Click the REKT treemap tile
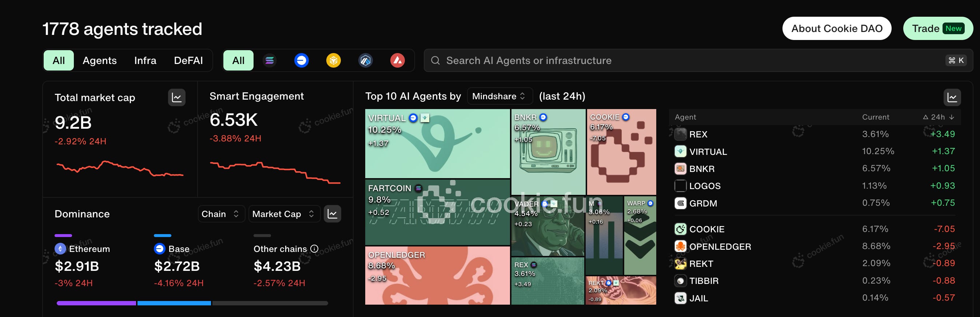This screenshot has height=317, width=980. pos(621,290)
